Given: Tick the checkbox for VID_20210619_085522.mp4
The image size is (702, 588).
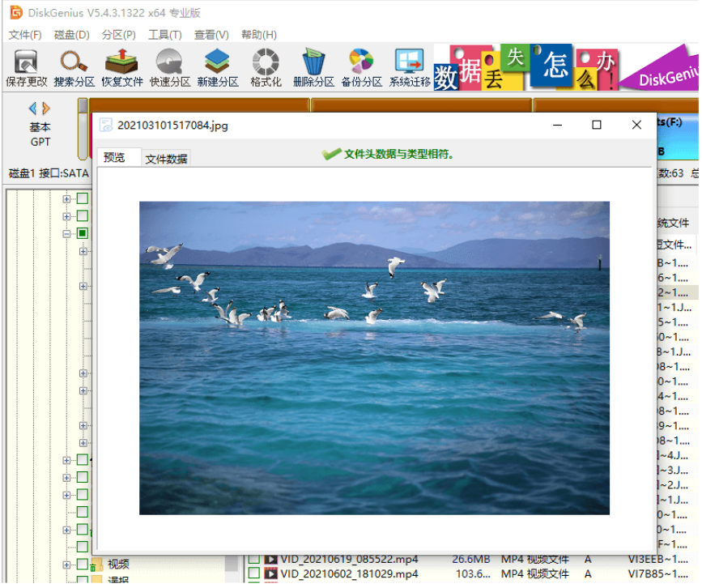Looking at the screenshot, I should [254, 560].
